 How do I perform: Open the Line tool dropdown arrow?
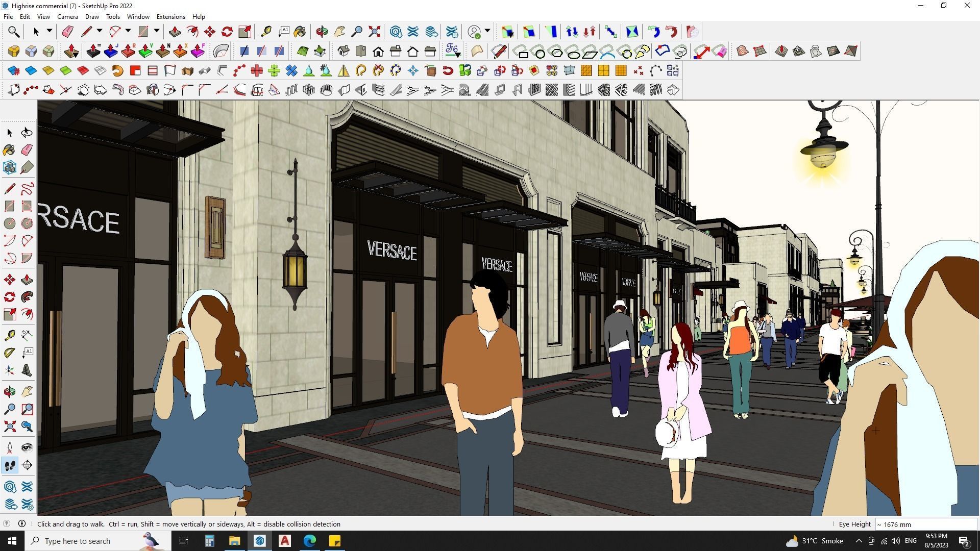pyautogui.click(x=100, y=31)
